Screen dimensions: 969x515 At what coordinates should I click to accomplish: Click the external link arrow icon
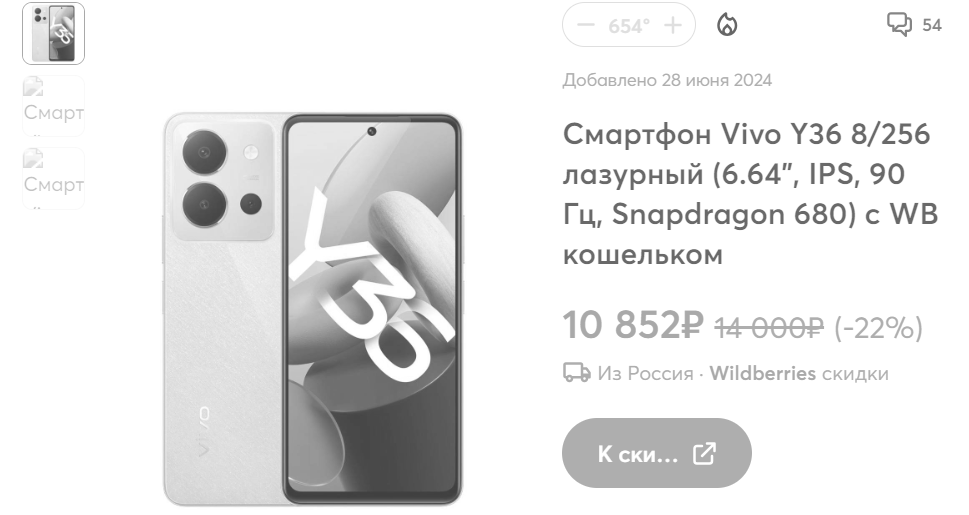(x=704, y=454)
